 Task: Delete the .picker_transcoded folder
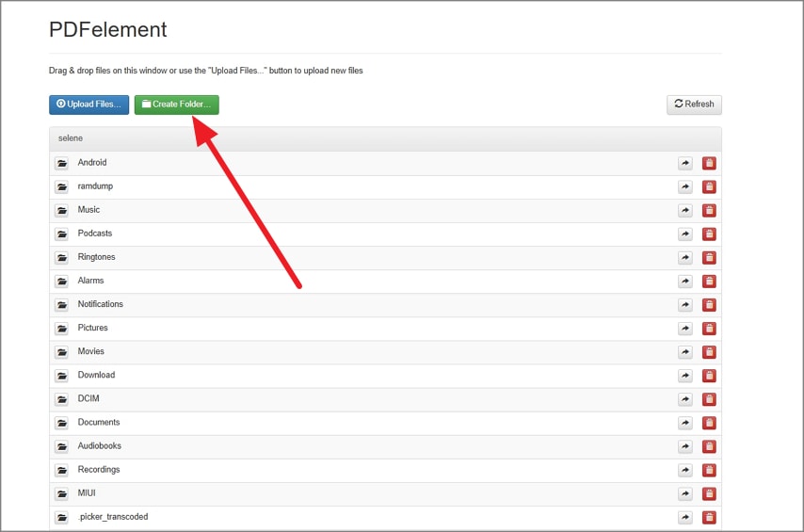tap(709, 517)
